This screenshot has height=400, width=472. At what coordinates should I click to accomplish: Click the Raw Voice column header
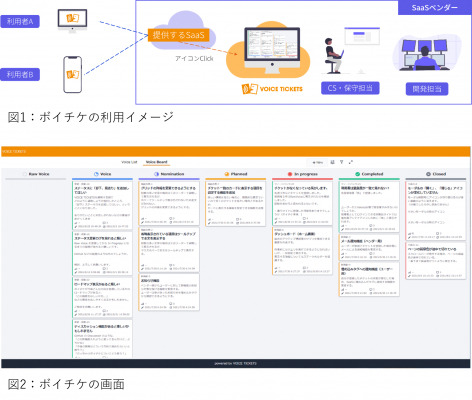(x=36, y=174)
